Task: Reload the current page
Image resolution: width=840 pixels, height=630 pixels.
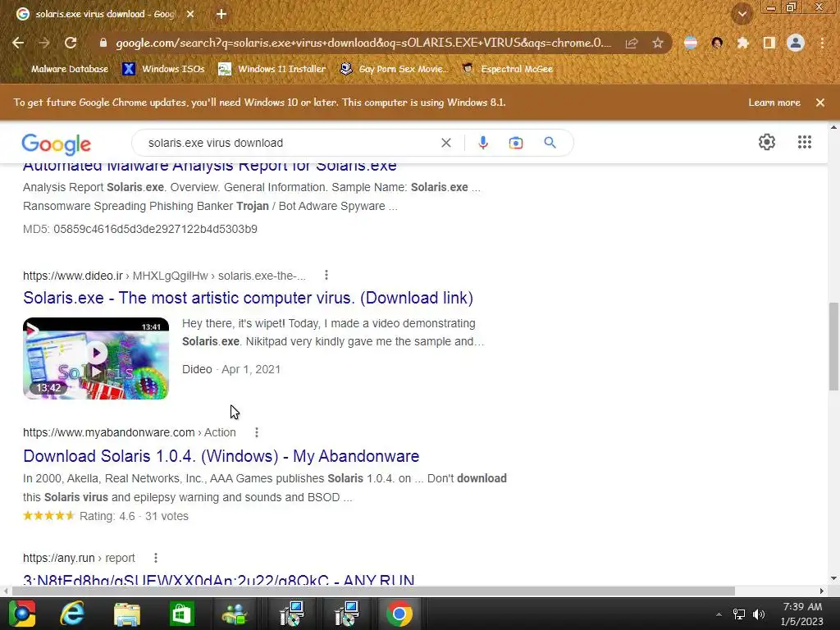Action: click(x=71, y=43)
